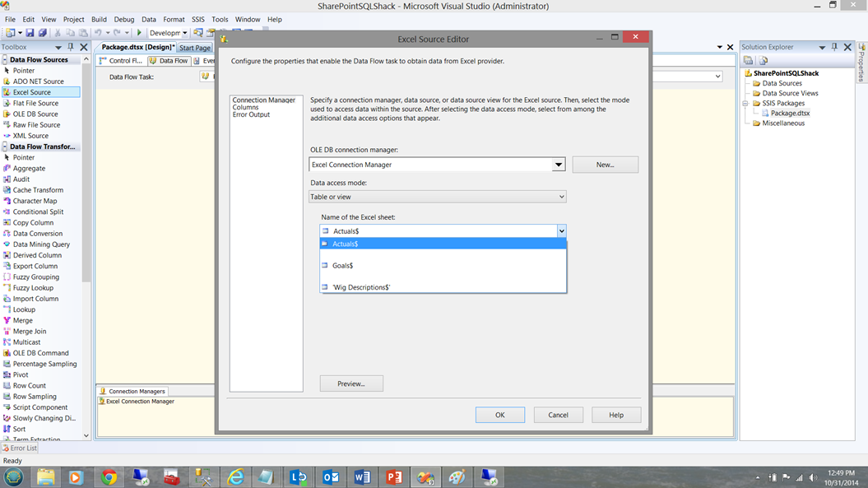Viewport: 868px width, 488px height.
Task: Collapse SSIS Packages node in Solution Explorer
Action: 745,103
